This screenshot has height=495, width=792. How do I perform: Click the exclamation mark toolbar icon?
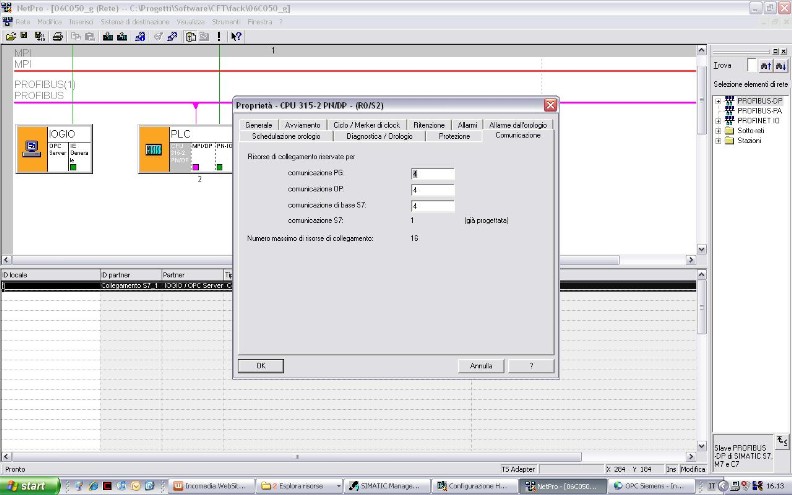pos(219,36)
